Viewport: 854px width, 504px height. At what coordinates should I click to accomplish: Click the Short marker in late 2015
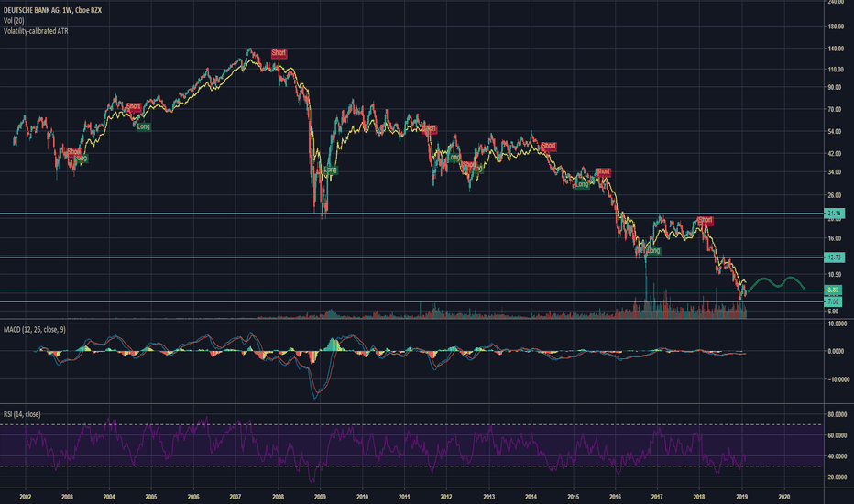[x=603, y=172]
